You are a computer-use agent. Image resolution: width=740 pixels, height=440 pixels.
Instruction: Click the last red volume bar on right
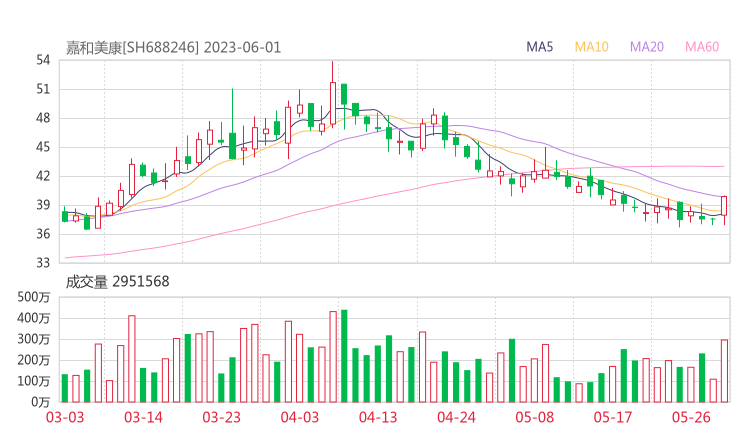[724, 371]
